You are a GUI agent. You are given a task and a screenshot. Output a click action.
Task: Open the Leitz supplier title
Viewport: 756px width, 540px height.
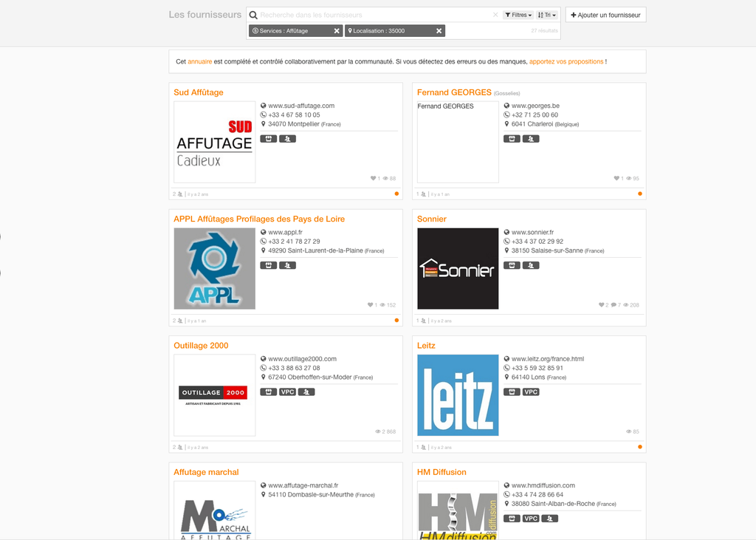[x=426, y=346]
